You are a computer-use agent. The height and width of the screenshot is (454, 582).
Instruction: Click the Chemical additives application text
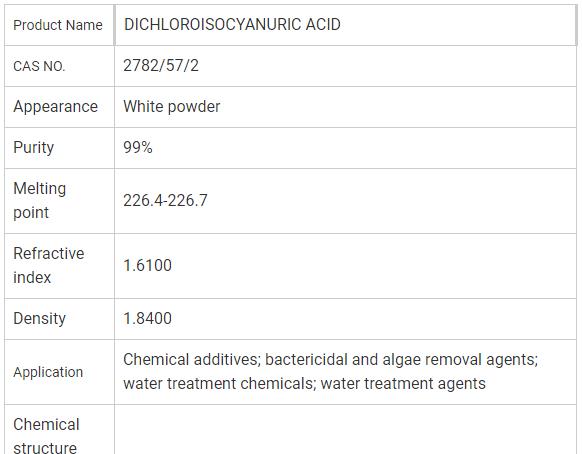[191, 359]
